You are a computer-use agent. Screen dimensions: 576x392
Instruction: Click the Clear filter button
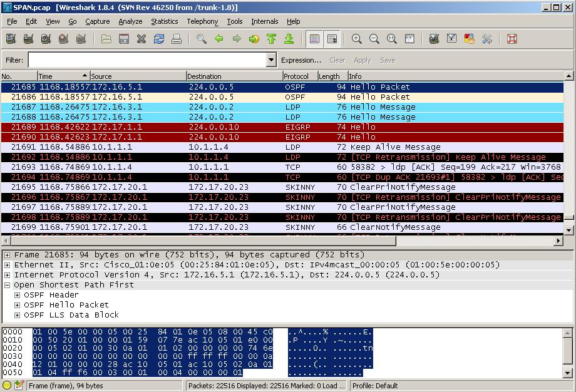click(x=337, y=60)
